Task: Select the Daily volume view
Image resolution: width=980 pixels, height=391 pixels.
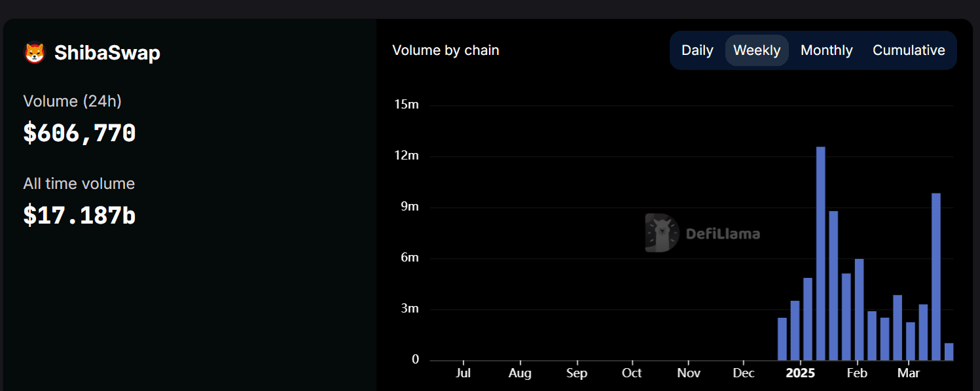Action: [697, 50]
